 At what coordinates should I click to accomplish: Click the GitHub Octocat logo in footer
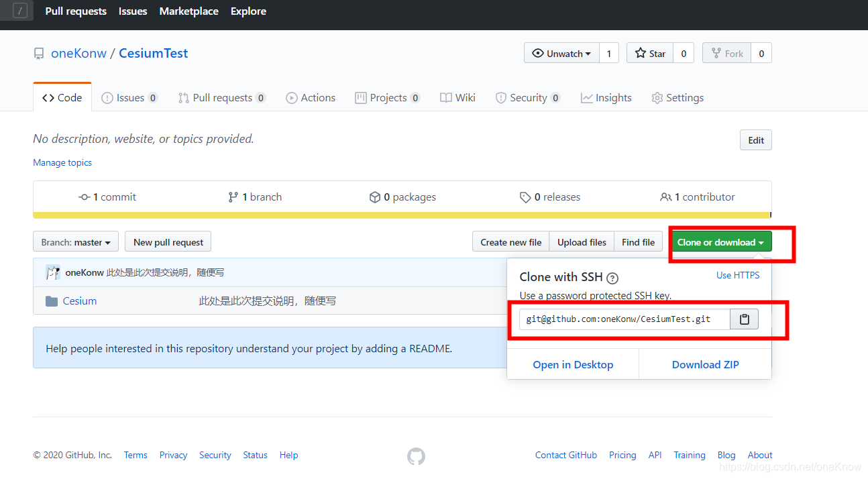coord(416,457)
